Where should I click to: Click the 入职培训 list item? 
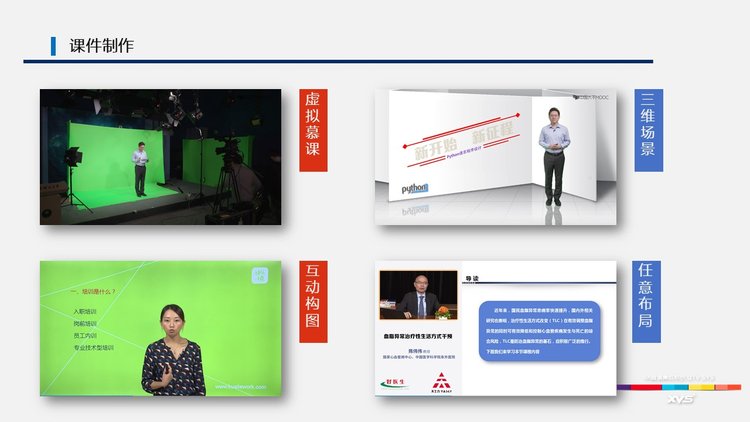click(x=86, y=312)
